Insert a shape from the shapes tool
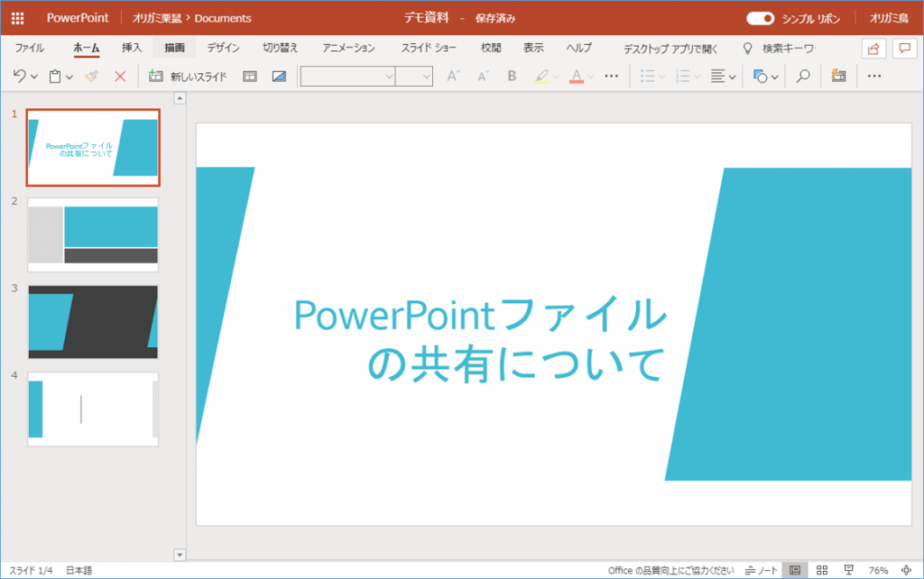Screen dimensions: 924x579 tap(760, 76)
